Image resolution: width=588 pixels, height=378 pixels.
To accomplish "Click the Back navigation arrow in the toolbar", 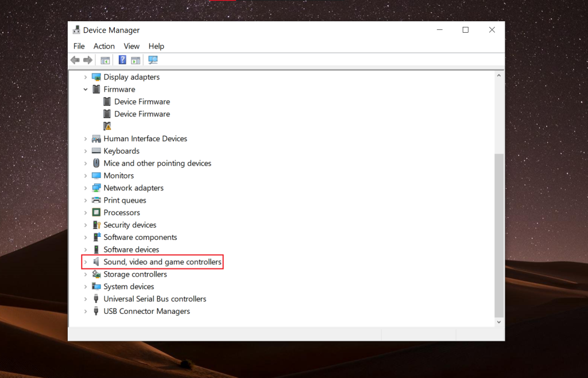I will pos(75,59).
